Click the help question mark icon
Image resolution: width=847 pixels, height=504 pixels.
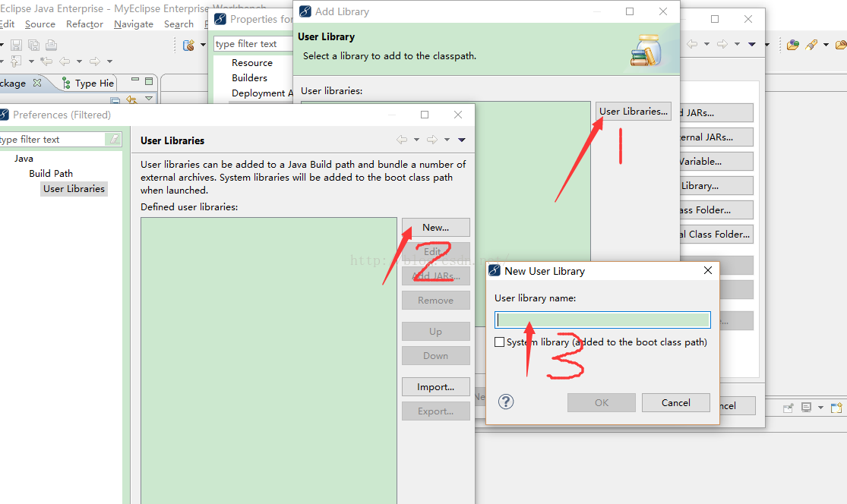pyautogui.click(x=506, y=402)
